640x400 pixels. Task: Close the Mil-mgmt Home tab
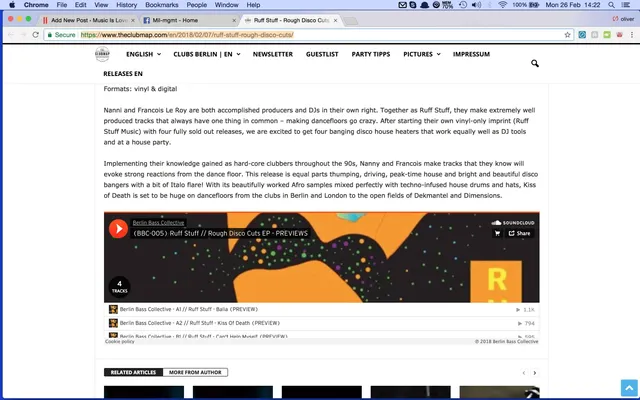click(x=234, y=20)
